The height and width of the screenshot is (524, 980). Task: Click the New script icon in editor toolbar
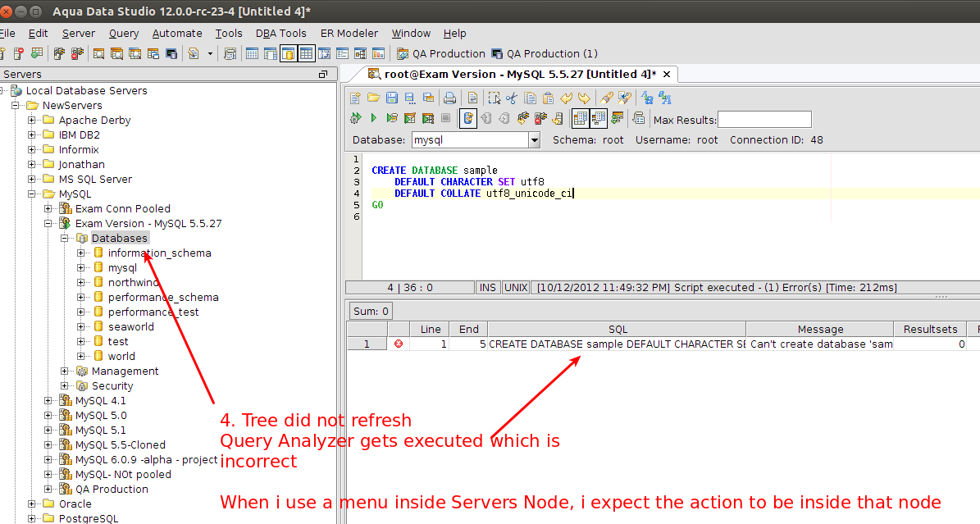click(x=355, y=98)
